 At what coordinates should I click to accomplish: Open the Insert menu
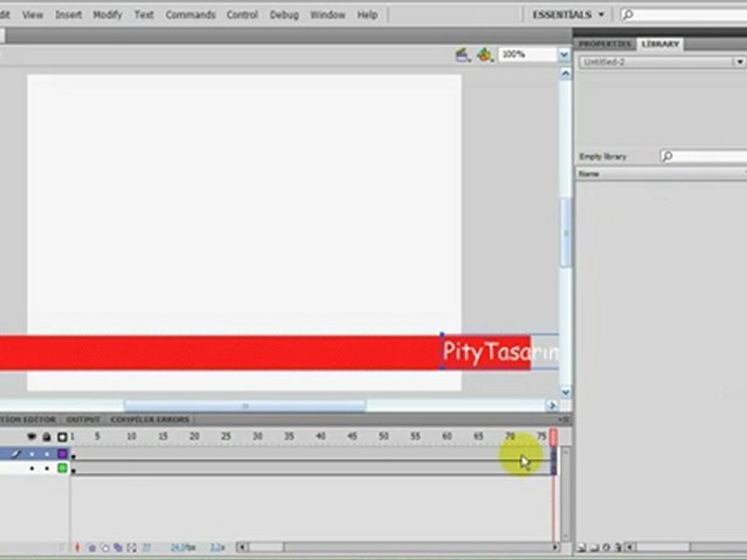(x=68, y=15)
